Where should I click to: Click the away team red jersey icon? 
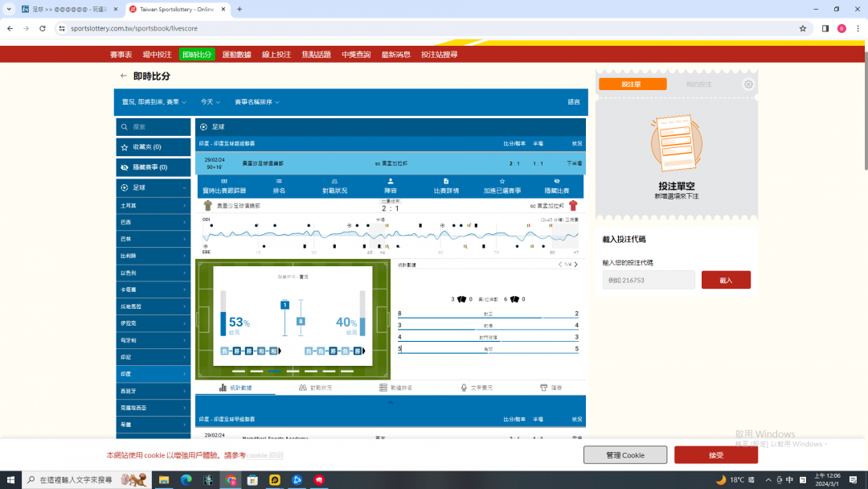pyautogui.click(x=573, y=205)
